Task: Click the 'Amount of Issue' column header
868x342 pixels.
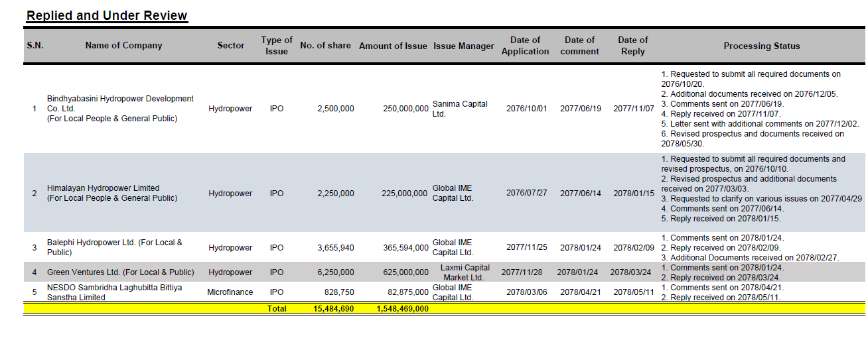Action: click(x=393, y=46)
